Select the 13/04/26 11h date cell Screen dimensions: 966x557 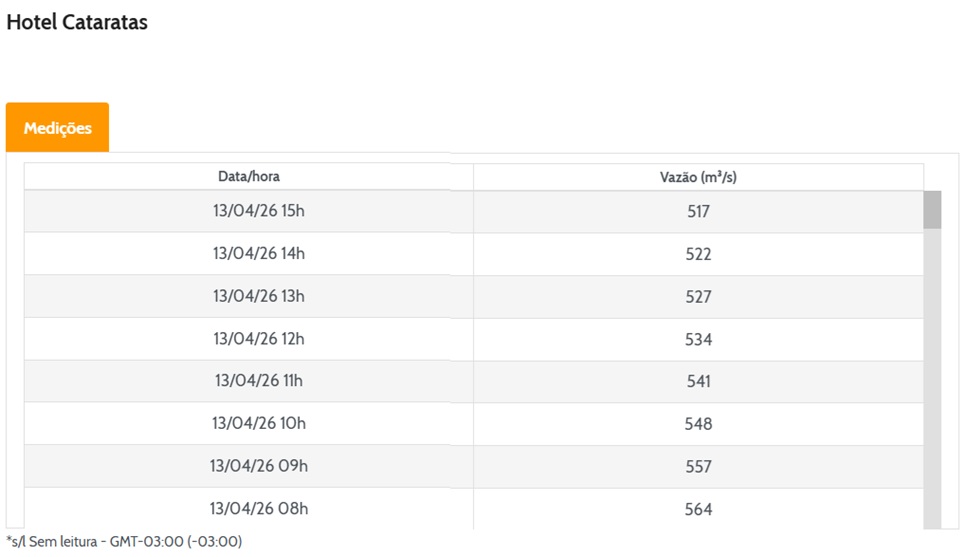(x=259, y=381)
